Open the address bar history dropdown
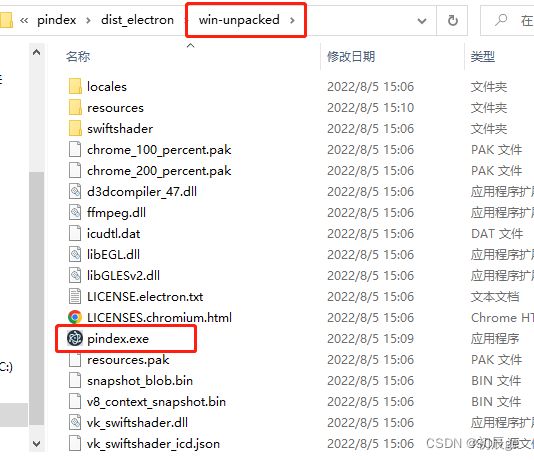This screenshot has height=460, width=534. tap(422, 21)
